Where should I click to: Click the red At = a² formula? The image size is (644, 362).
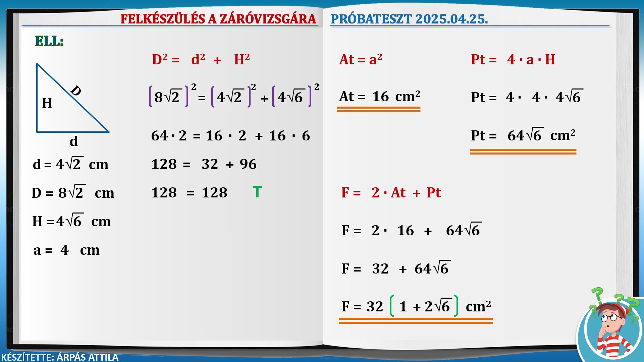361,60
